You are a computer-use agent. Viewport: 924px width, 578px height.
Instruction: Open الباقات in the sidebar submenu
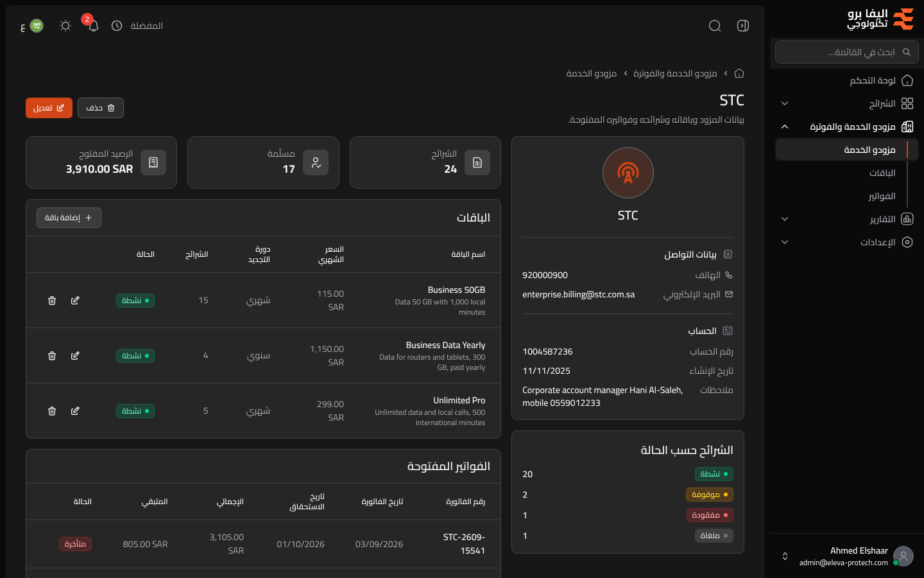tap(882, 173)
